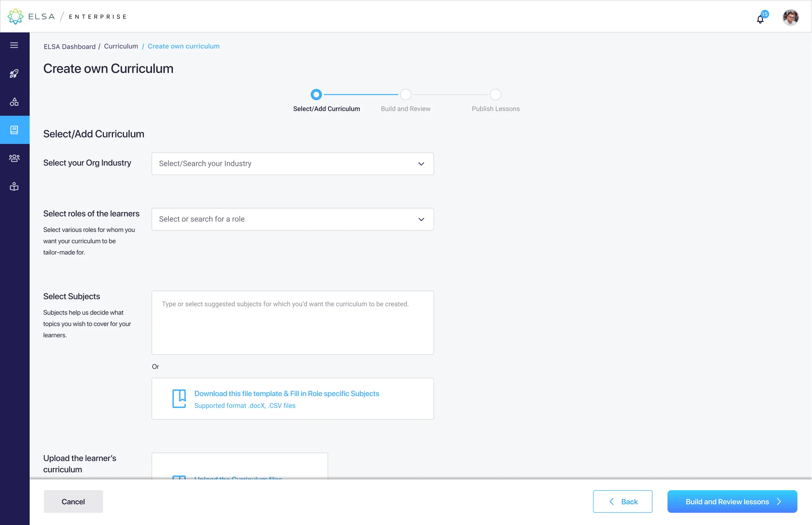Click the file template bookmark icon

click(x=179, y=399)
